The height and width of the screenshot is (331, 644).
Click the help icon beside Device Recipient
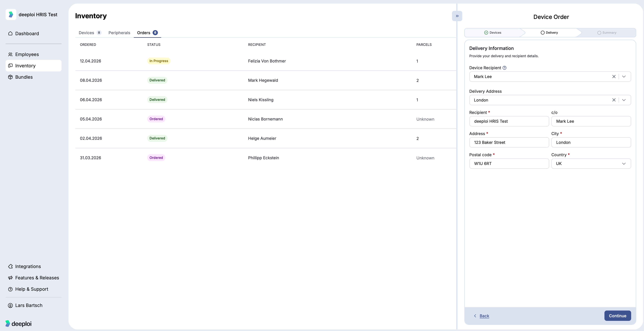pyautogui.click(x=505, y=68)
